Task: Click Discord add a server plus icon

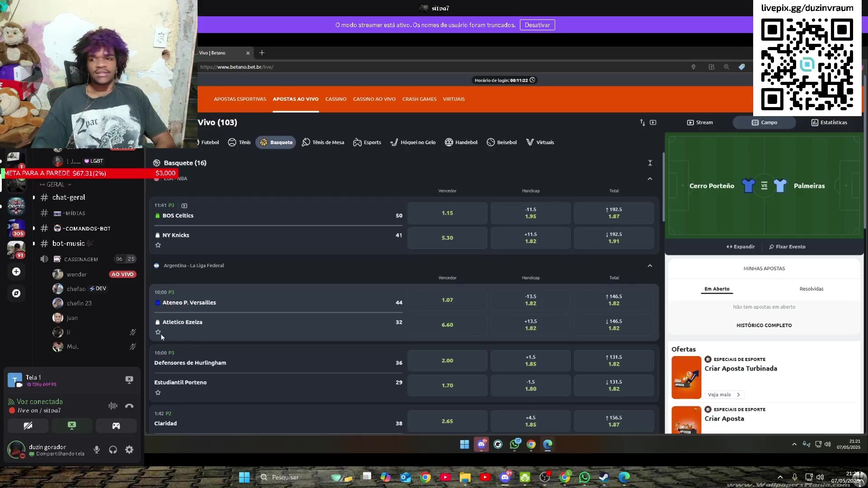Action: [x=16, y=272]
